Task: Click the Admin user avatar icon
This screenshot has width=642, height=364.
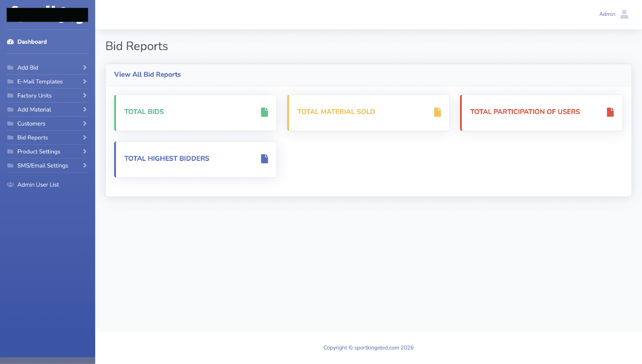Action: tap(624, 14)
